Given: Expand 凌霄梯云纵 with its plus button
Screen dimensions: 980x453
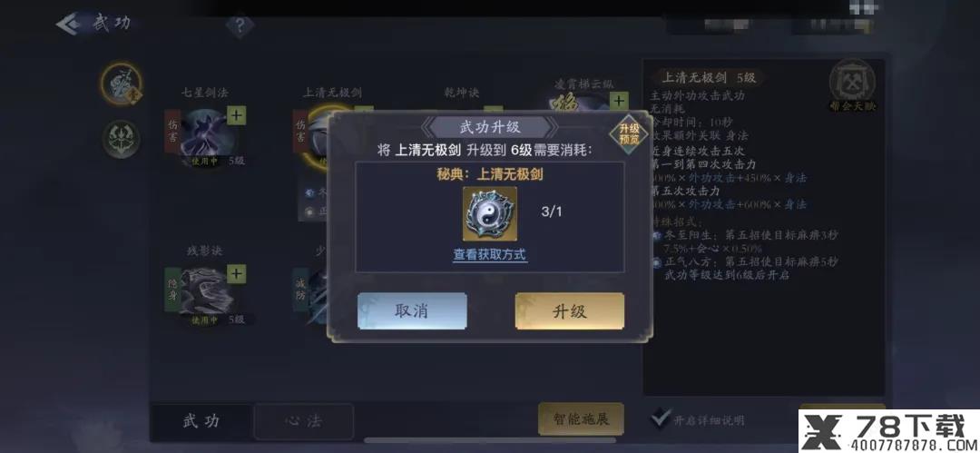Looking at the screenshot, I should coord(618,102).
